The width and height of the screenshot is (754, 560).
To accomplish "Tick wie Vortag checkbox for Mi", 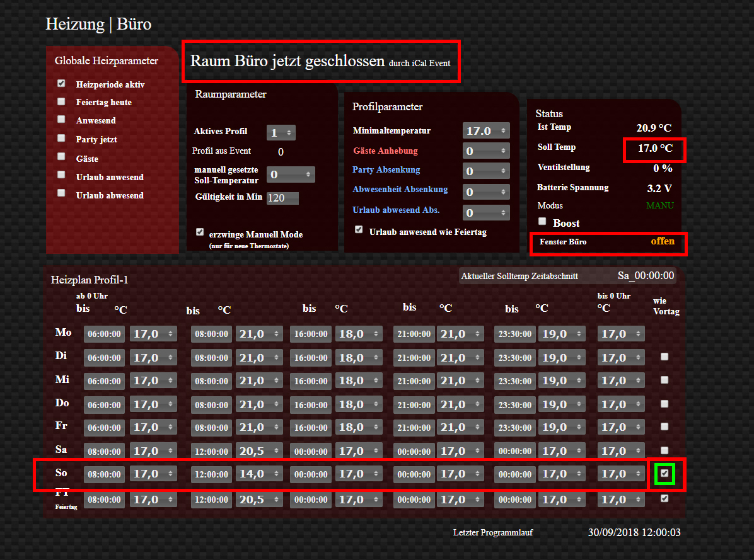I will (664, 380).
